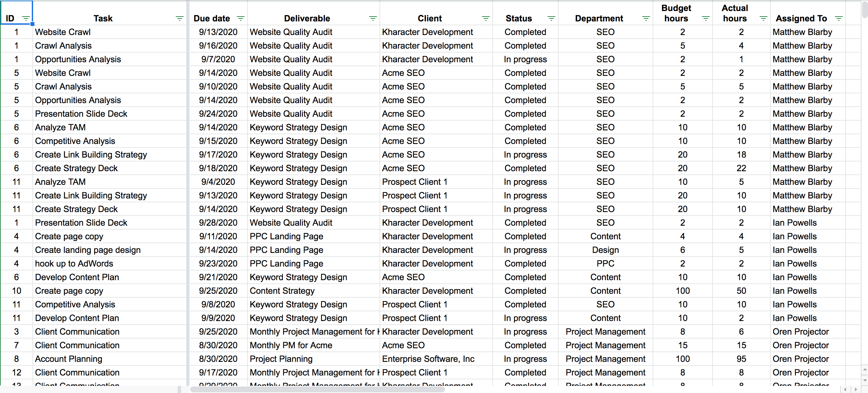The image size is (868, 393).
Task: Select the actual hours value 22
Action: 741,168
